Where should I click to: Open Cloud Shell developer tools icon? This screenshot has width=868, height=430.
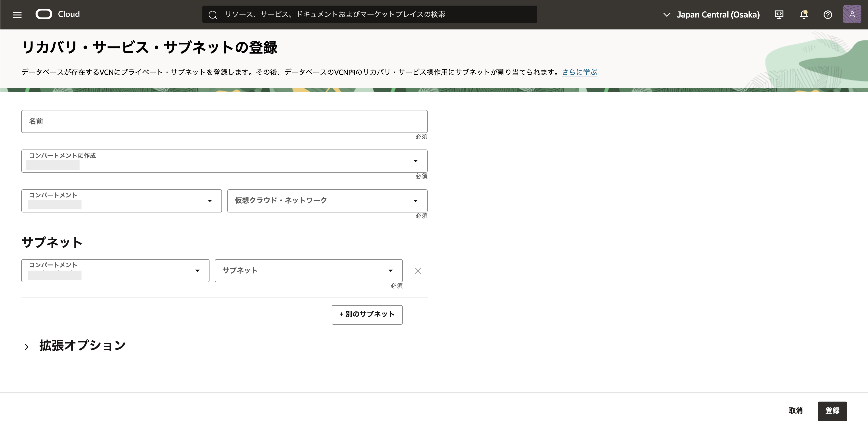(779, 14)
